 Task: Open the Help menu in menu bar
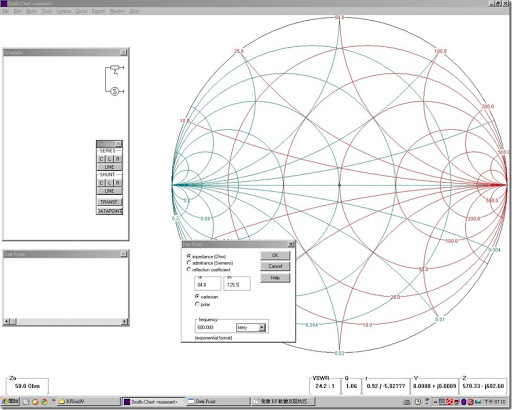(134, 11)
